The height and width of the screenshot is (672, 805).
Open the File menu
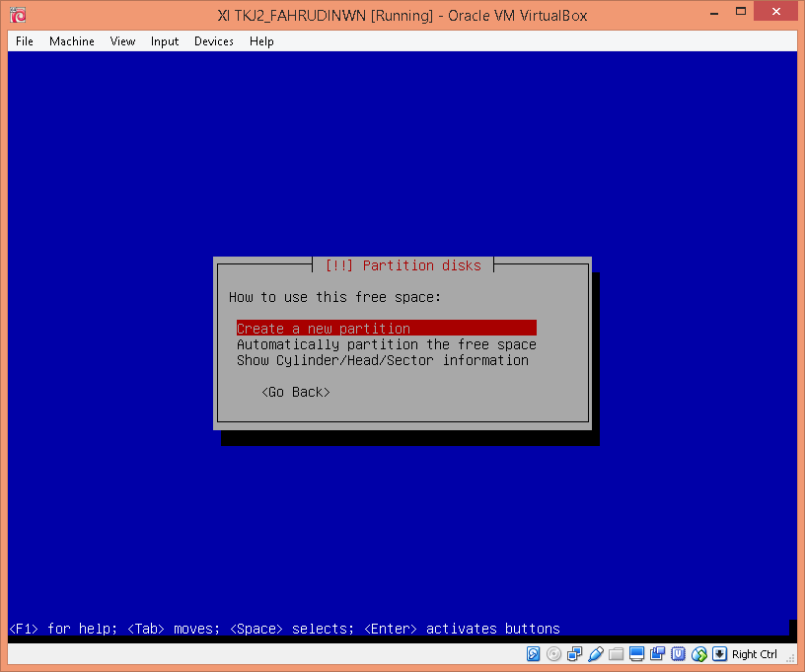[x=24, y=41]
